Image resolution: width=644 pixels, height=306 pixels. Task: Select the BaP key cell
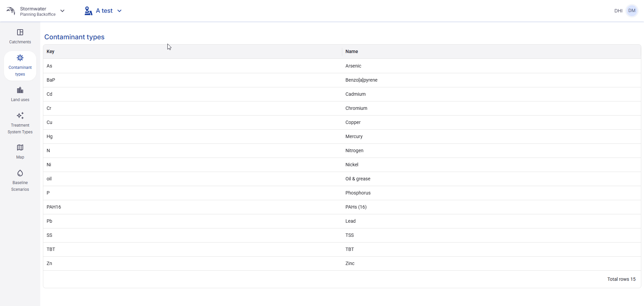click(193, 80)
